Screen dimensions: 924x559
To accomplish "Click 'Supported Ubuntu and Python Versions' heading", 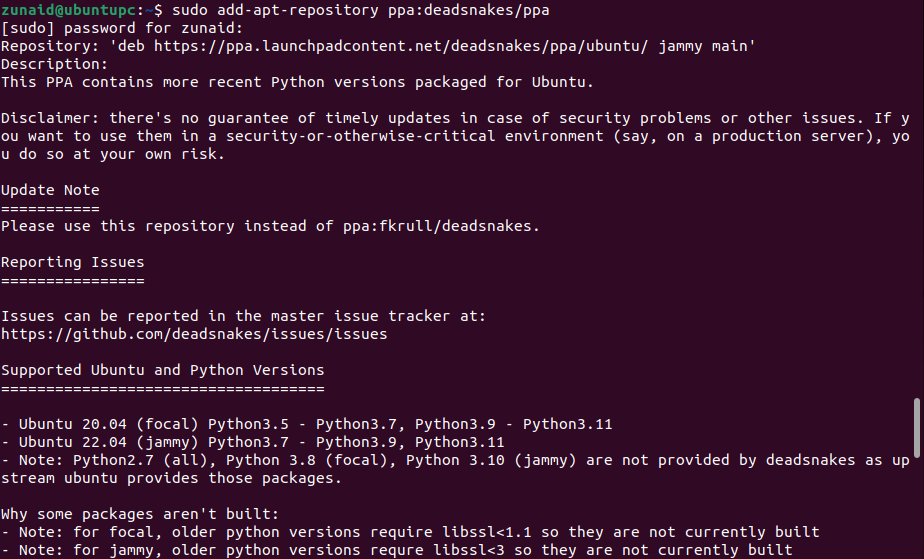I will (x=162, y=370).
